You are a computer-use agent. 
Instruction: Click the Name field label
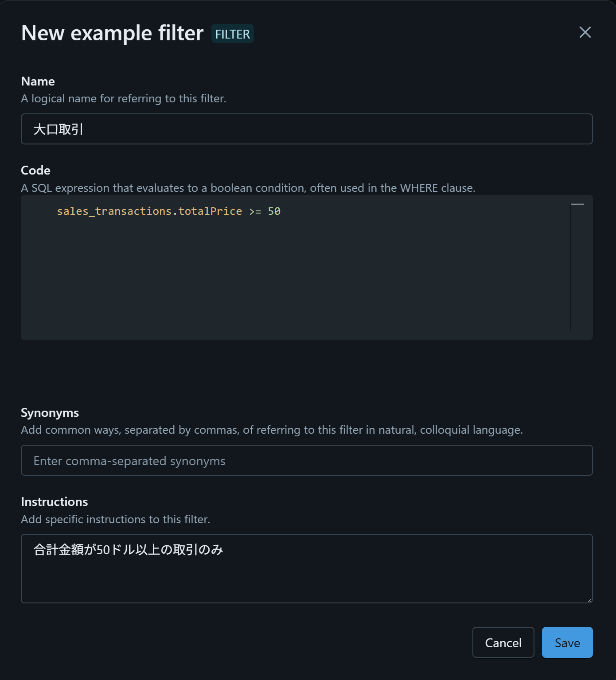pos(38,82)
